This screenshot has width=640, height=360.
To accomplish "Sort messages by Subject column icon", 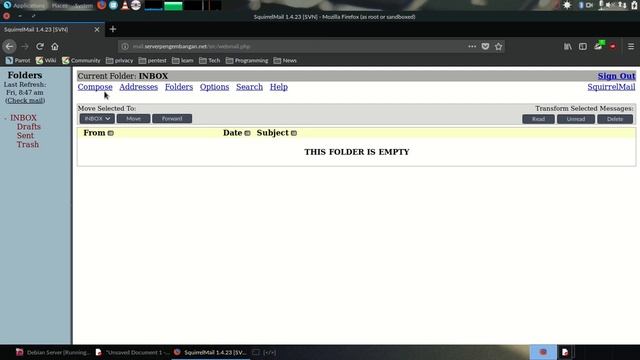I will 294,133.
